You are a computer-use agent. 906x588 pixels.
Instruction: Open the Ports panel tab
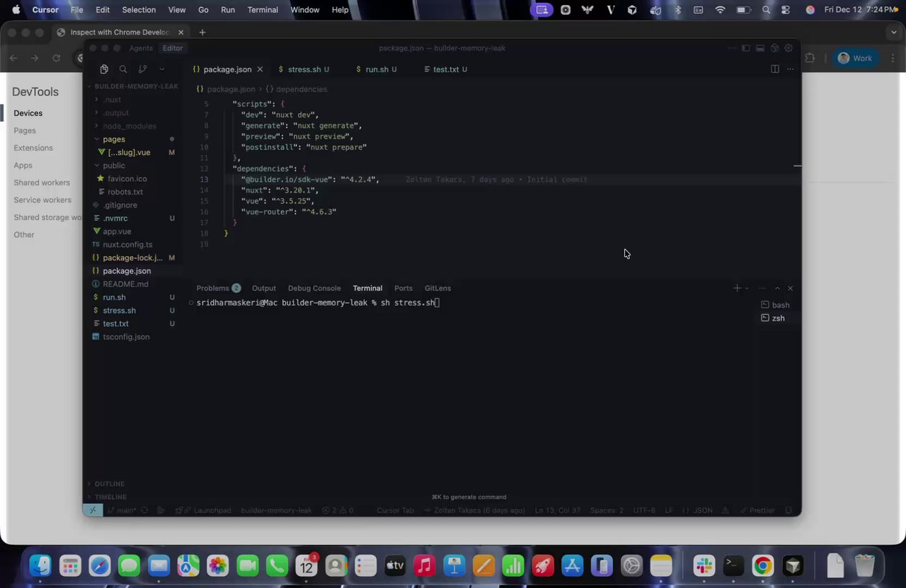click(x=403, y=288)
